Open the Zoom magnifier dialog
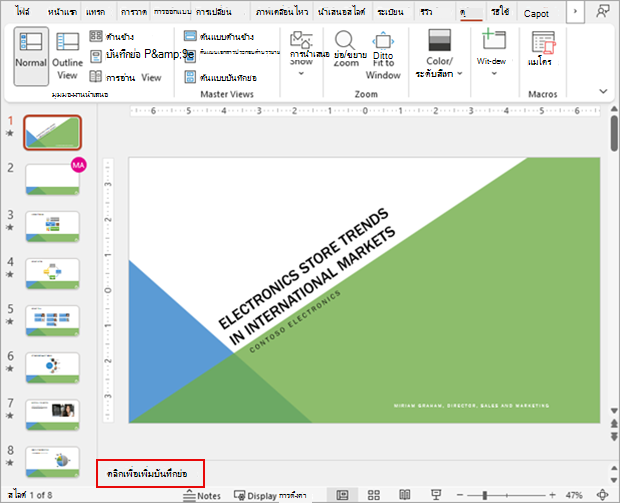The width and height of the screenshot is (620, 503). coord(346,49)
